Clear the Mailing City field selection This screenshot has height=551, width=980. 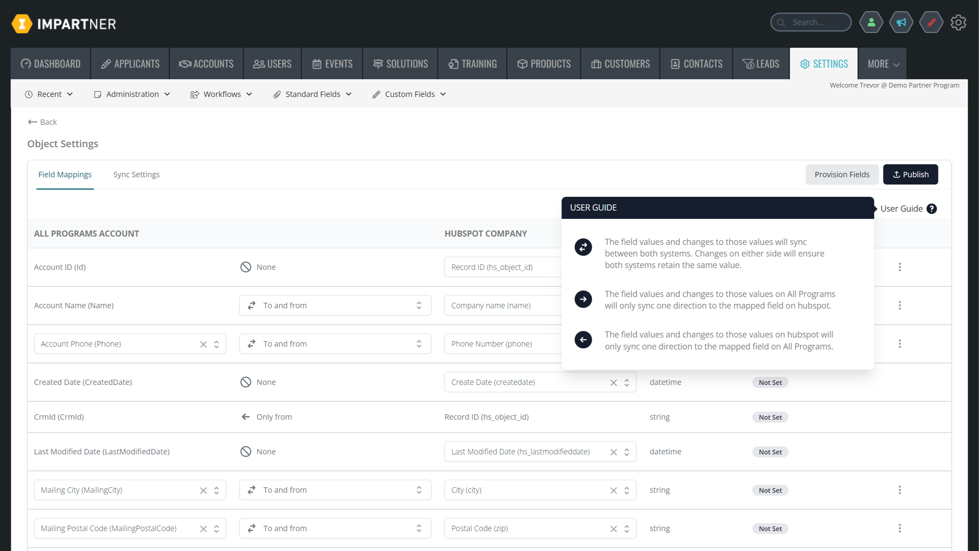204,491
